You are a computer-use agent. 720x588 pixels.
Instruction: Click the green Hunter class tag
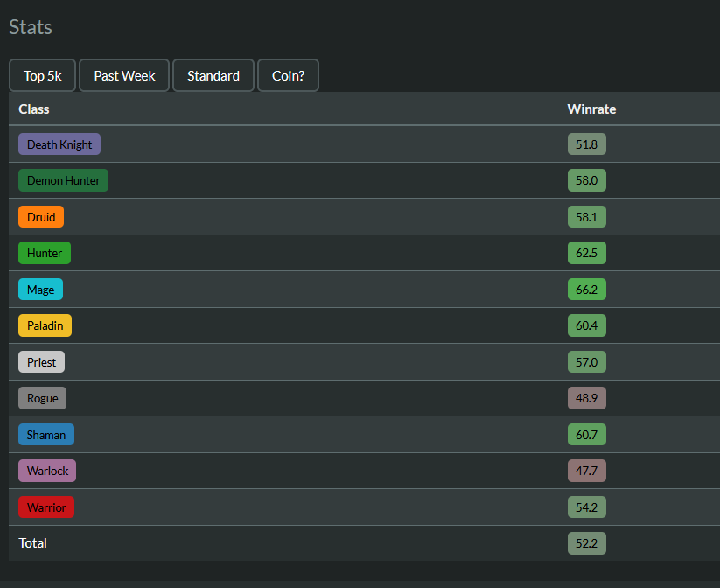coord(45,254)
